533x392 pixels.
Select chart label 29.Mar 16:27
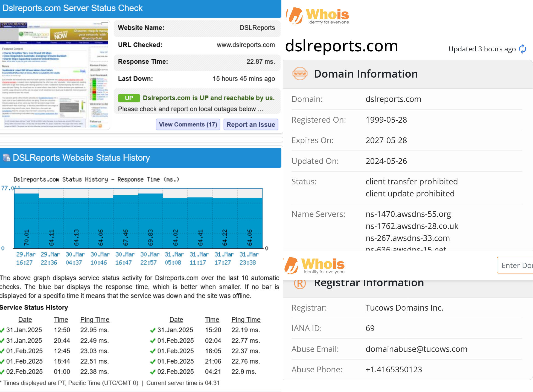(x=25, y=258)
